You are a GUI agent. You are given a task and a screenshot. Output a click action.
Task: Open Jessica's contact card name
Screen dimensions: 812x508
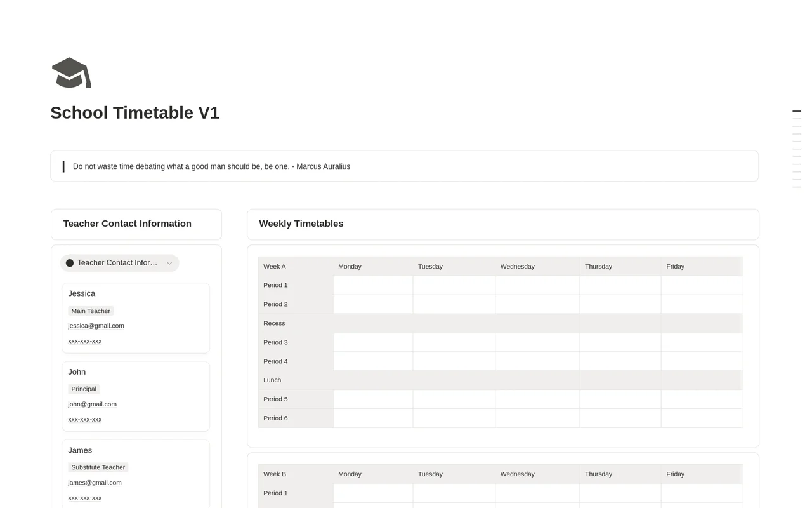82,293
